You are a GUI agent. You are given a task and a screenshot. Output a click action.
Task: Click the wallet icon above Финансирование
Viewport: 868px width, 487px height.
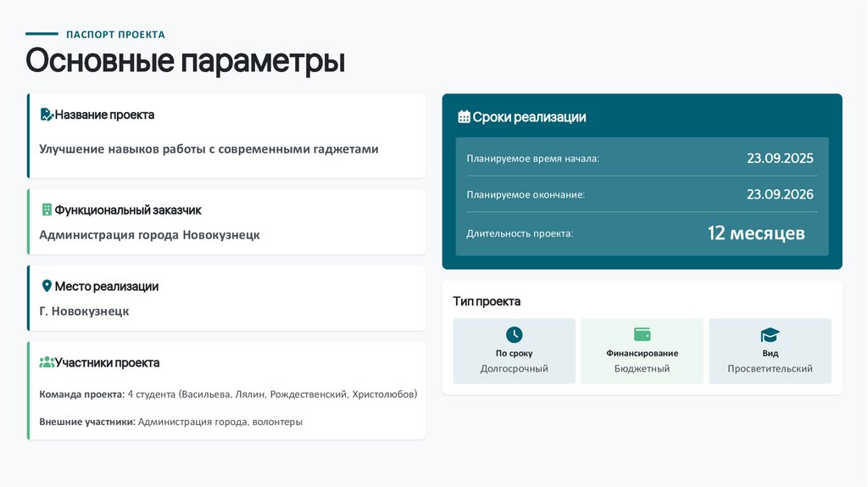[643, 334]
